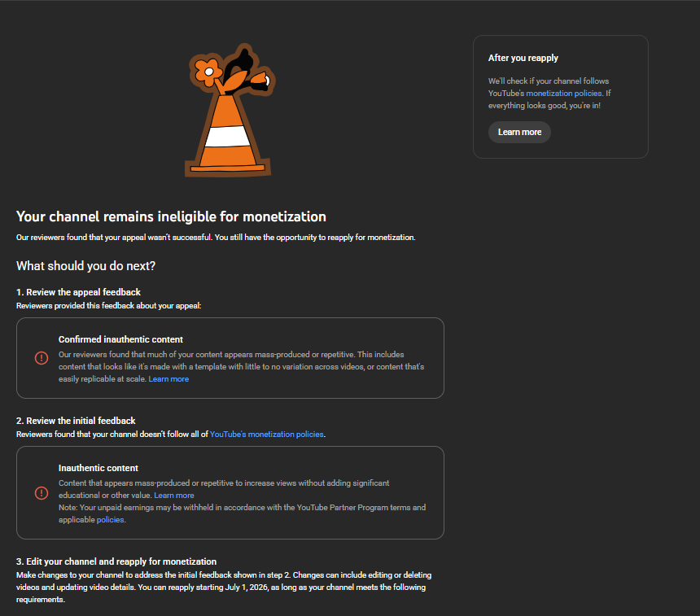Select 'Your channel remains ineligible for monetization' heading

(x=171, y=216)
